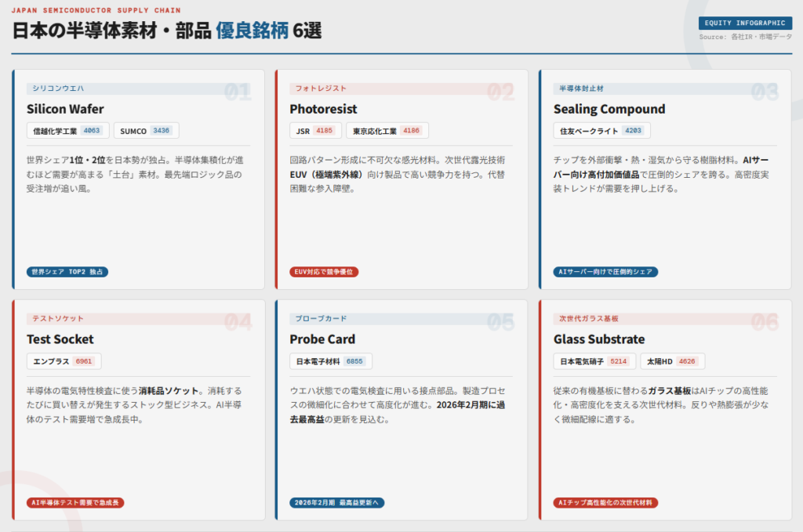Select the 住友ベークライト 4203 chip
The width and height of the screenshot is (803, 532).
tap(601, 131)
